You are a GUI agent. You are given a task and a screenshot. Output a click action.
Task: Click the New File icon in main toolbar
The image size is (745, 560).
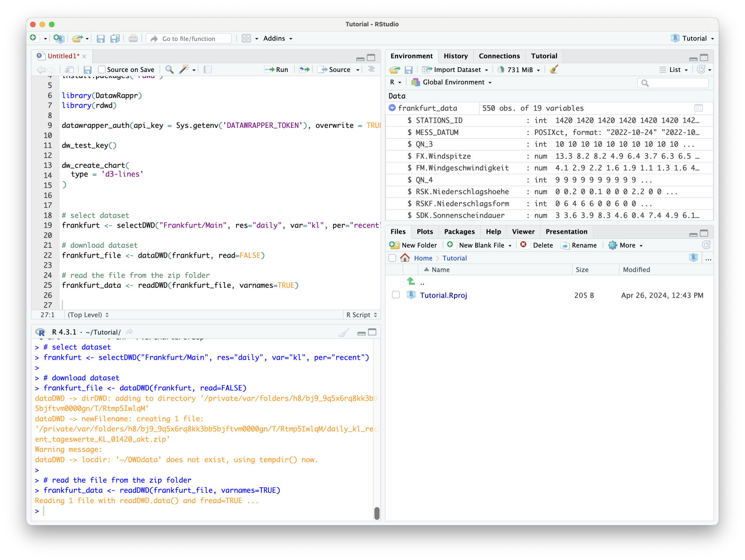pyautogui.click(x=33, y=38)
